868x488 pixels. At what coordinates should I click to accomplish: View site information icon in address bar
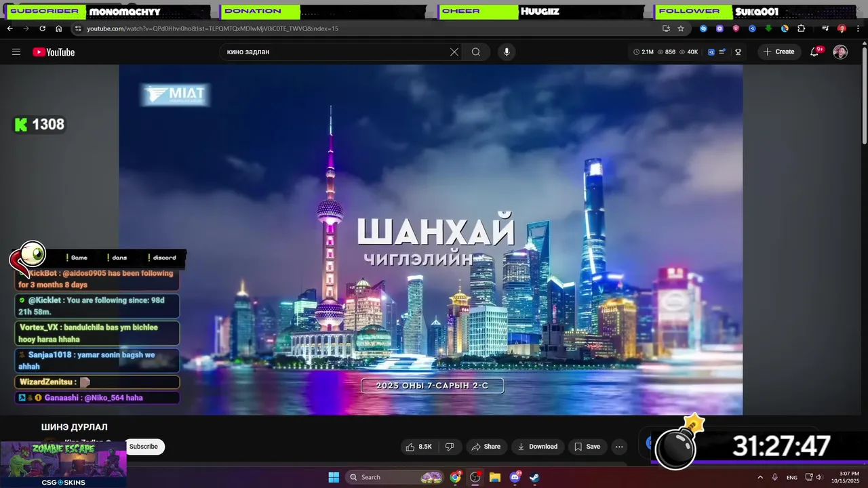[78, 28]
